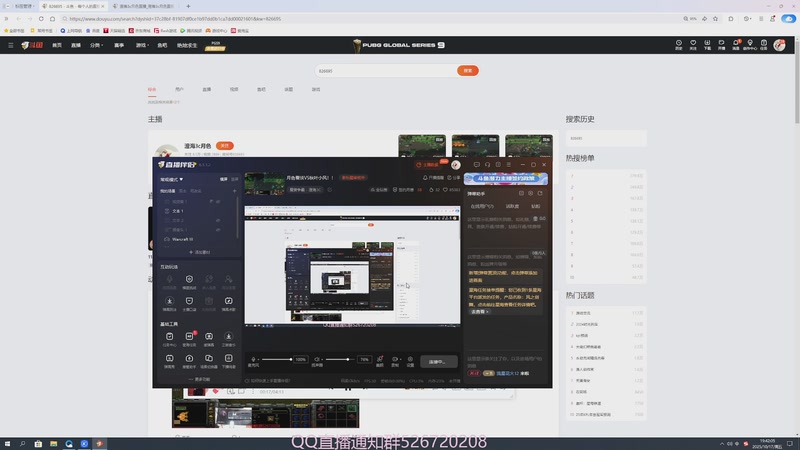
Task: Open Douyu 消息 notifications icon with badge
Action: [736, 45]
